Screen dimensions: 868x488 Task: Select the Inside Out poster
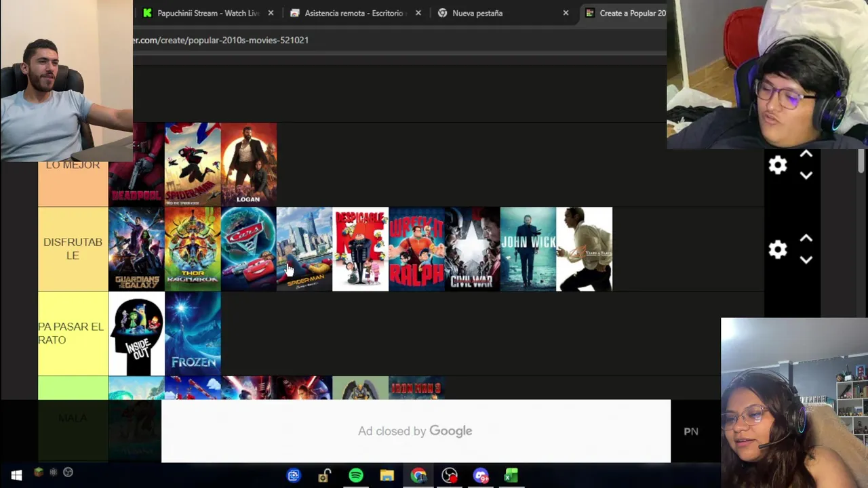[x=136, y=333]
